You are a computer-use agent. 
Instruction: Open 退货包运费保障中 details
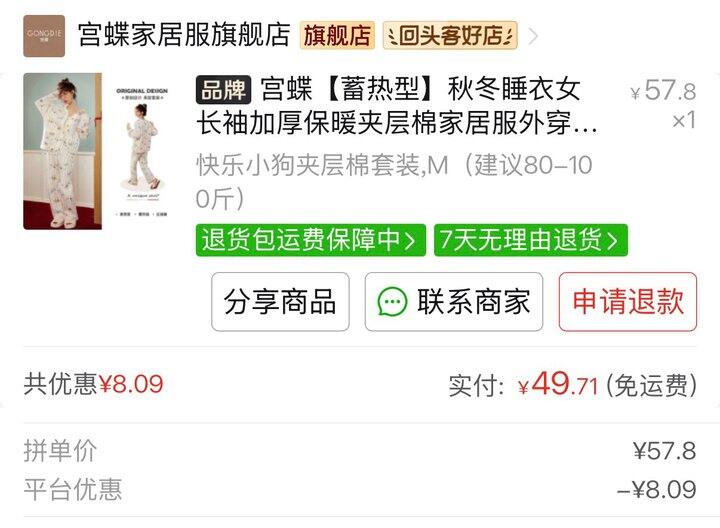point(310,240)
